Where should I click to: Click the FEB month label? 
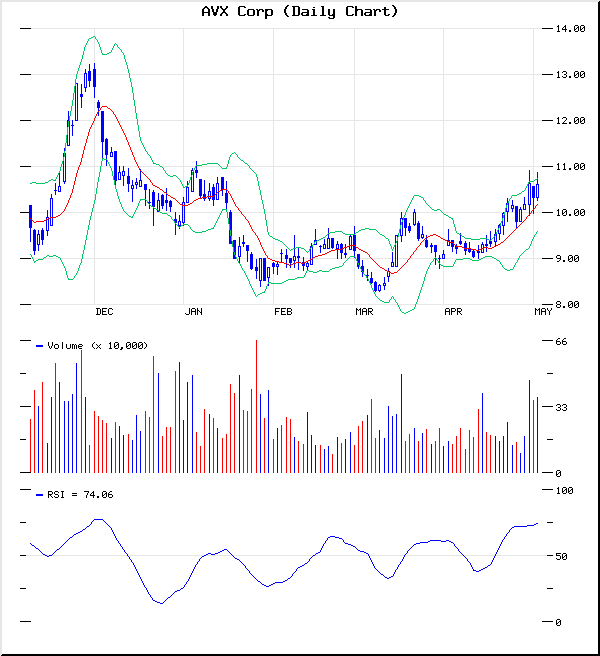[x=283, y=312]
